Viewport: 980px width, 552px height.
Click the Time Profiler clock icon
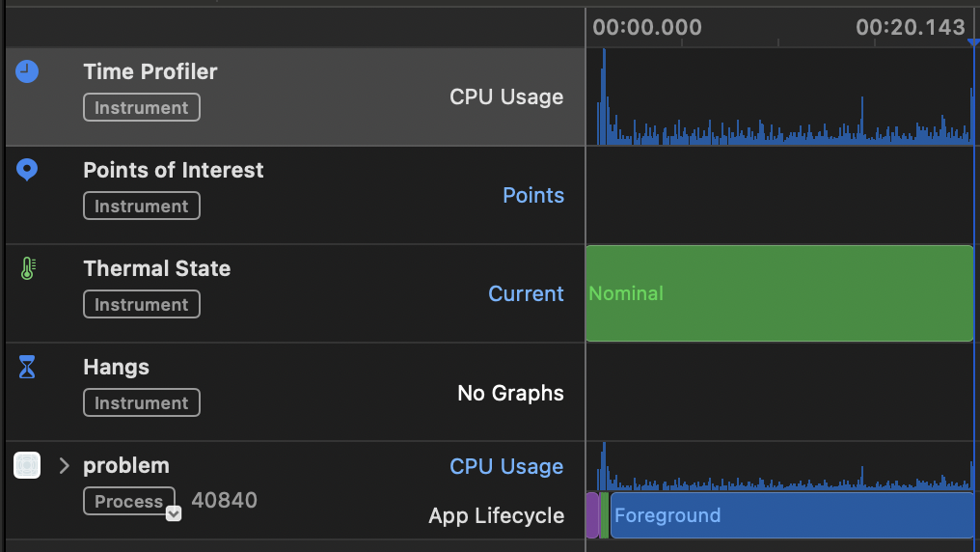(27, 71)
